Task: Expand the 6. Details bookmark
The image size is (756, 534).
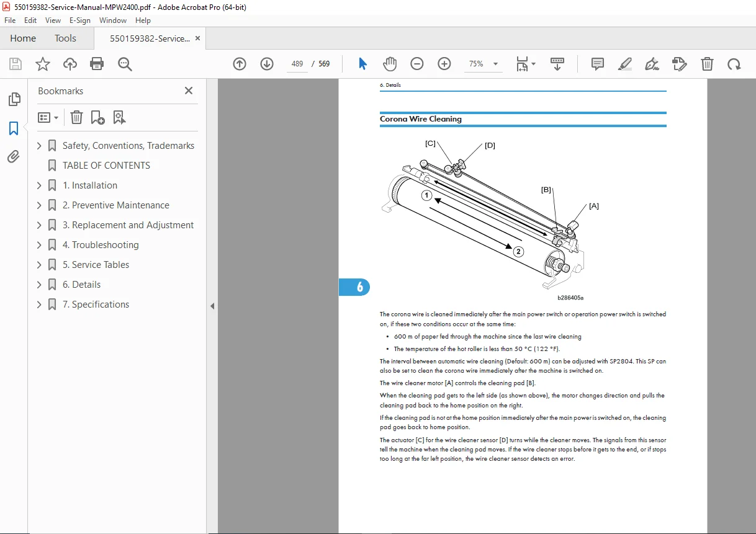Action: [39, 285]
